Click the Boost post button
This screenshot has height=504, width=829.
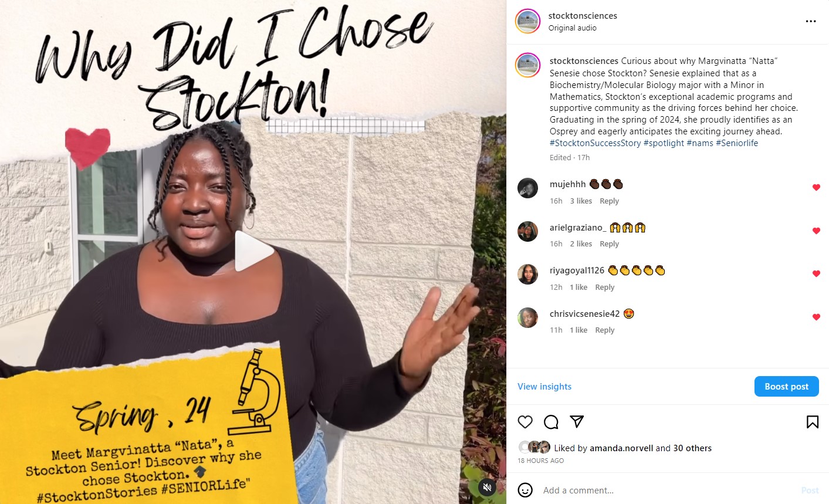(x=786, y=386)
